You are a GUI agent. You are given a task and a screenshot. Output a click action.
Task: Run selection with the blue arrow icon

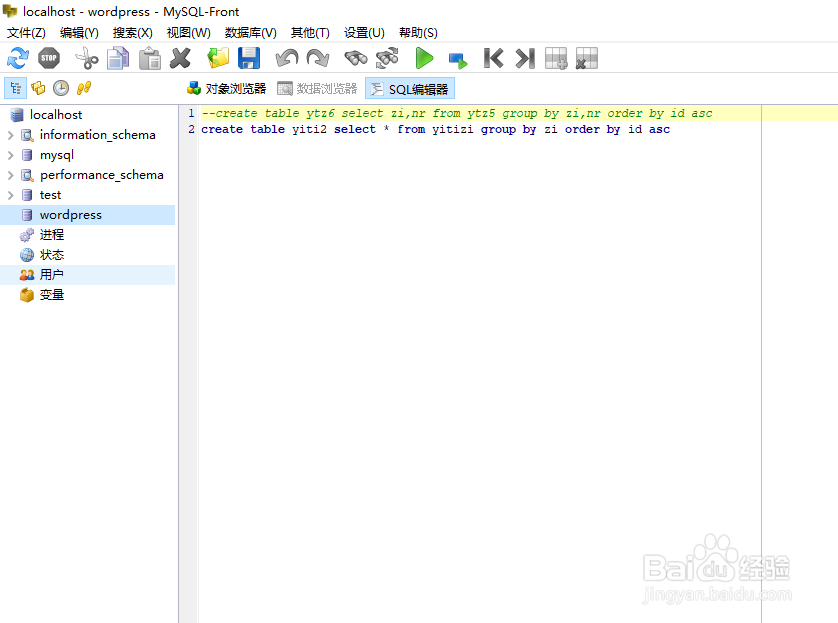(x=457, y=60)
